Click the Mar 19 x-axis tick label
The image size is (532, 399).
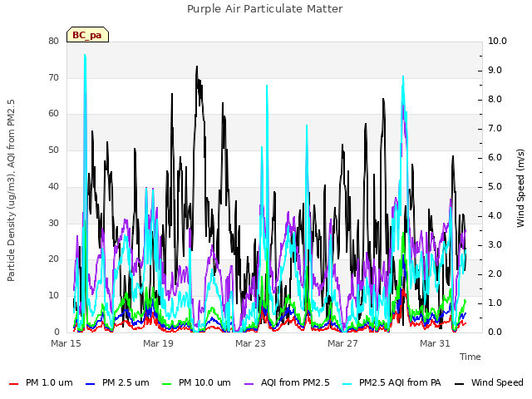coord(158,343)
